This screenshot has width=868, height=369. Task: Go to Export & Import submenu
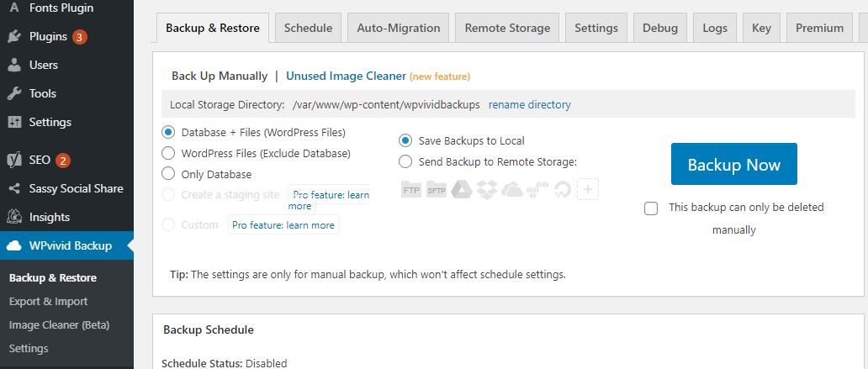coord(48,301)
